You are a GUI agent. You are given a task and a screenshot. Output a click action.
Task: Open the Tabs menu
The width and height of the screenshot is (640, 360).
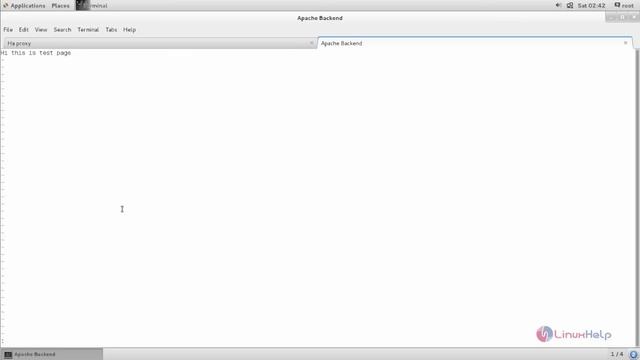click(111, 30)
